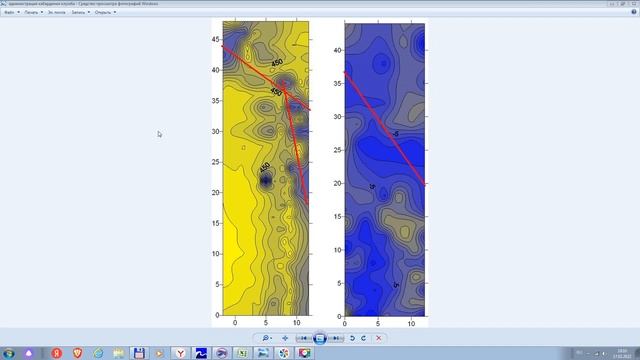Open the Windows Start button
This screenshot has height=360, width=640.
[9, 353]
